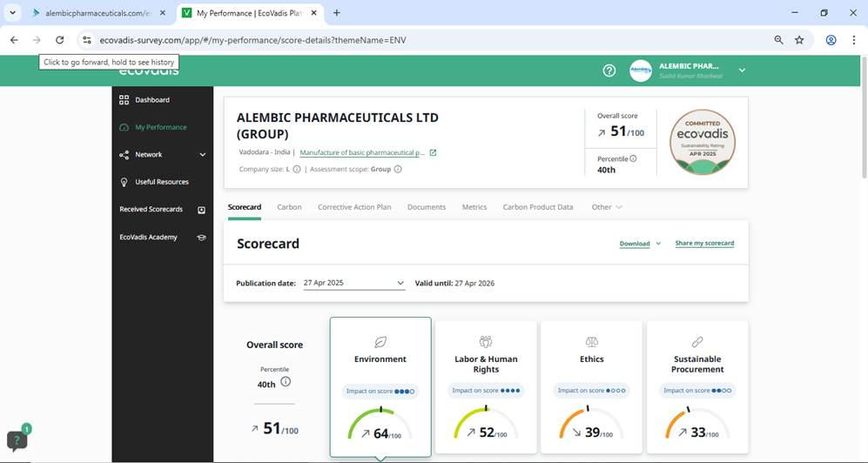Screen dimensions: 868x463
Task: Switch to Corrective Action Plan tab
Action: click(354, 207)
